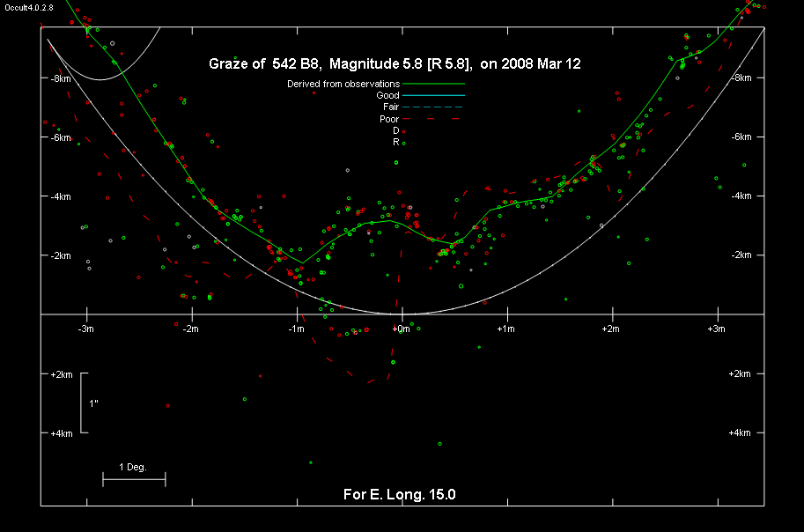Click the right axis '-2km' label
This screenshot has width=804, height=532.
click(741, 255)
